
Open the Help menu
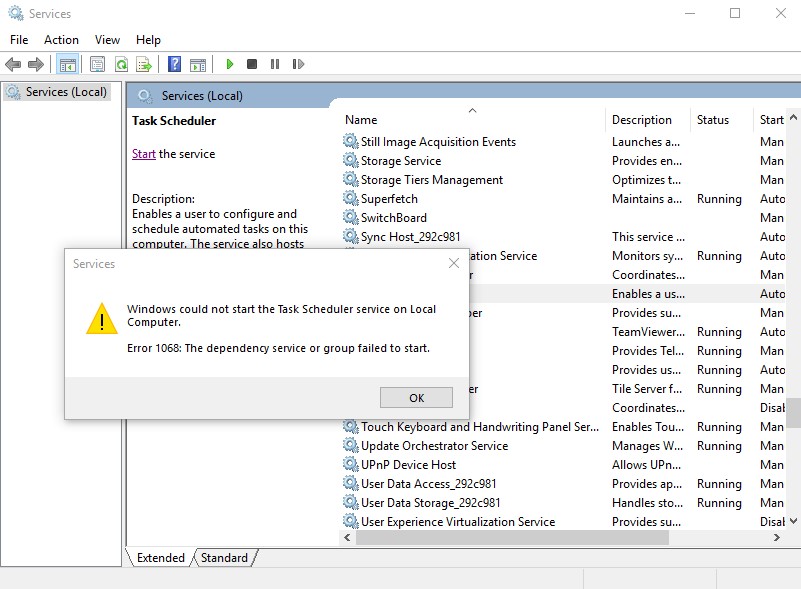pyautogui.click(x=148, y=40)
